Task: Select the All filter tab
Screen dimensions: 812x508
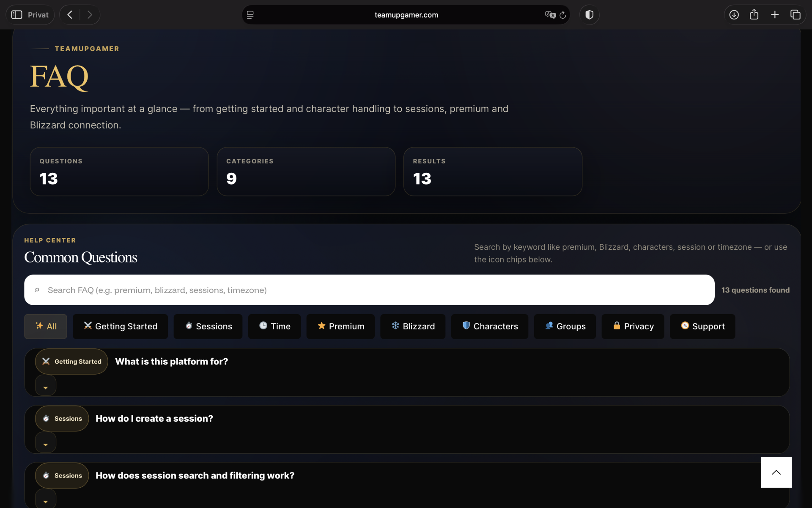Action: tap(45, 326)
